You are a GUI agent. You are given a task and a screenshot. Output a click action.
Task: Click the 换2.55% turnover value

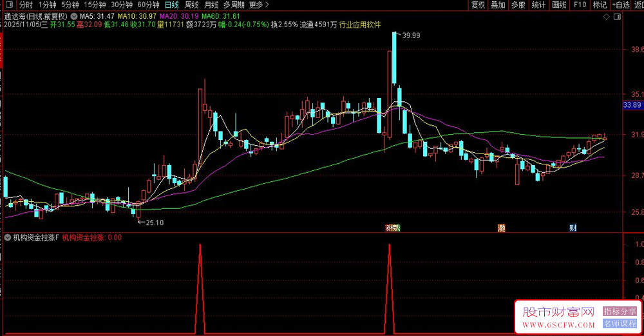coord(284,25)
